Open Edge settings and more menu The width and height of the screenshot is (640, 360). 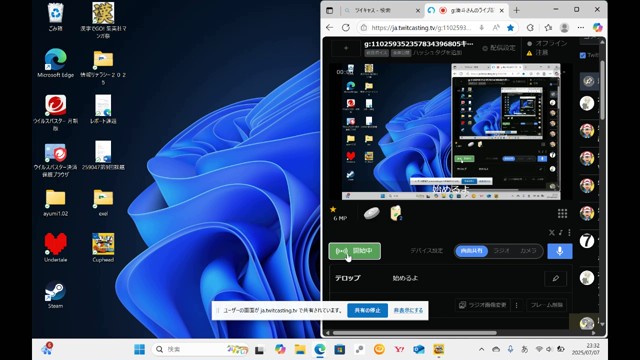point(581,27)
